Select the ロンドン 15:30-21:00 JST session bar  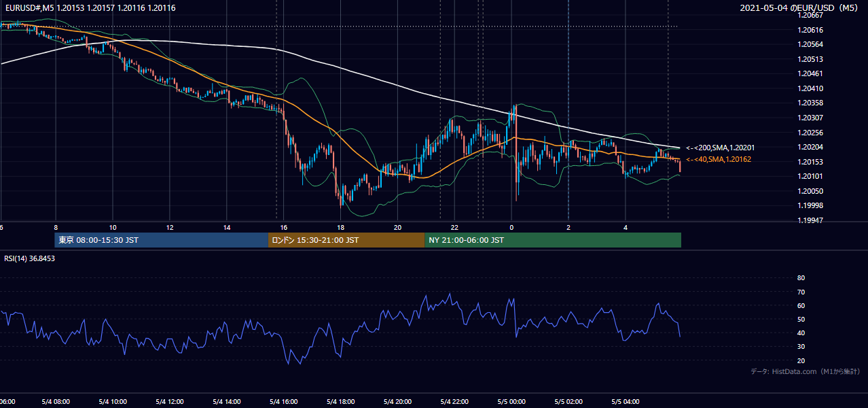coord(346,240)
